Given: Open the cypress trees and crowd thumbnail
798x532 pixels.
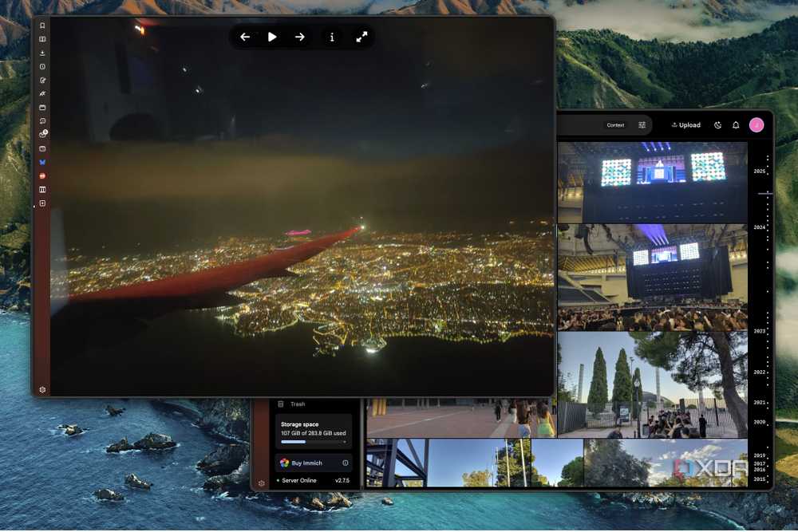Looking at the screenshot, I should click(x=653, y=384).
